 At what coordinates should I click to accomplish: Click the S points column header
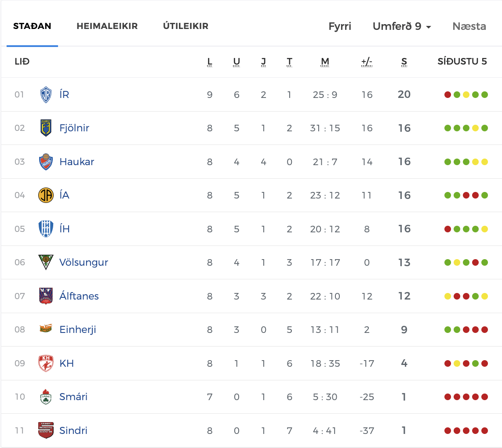[x=404, y=61]
